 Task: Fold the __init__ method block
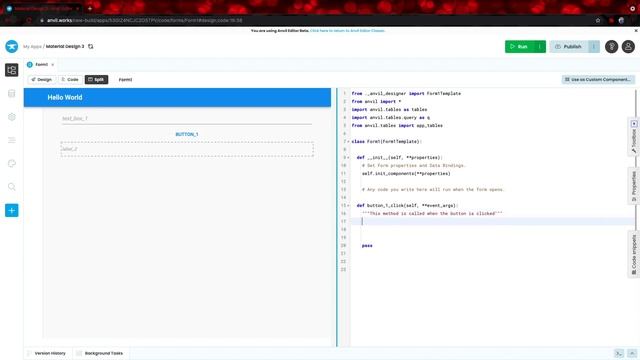(x=348, y=158)
